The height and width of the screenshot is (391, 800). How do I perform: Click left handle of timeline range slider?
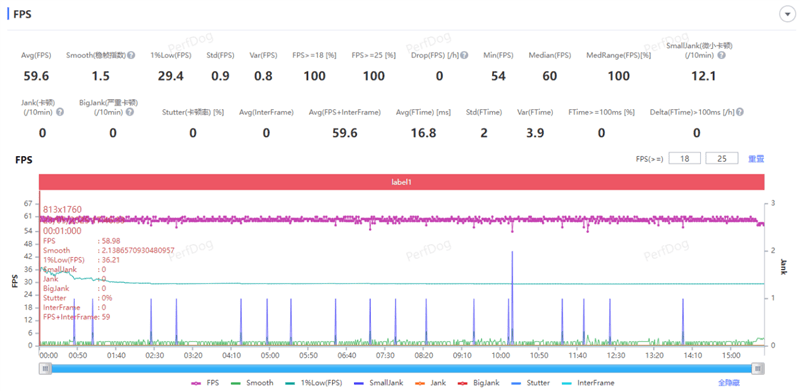[45, 369]
